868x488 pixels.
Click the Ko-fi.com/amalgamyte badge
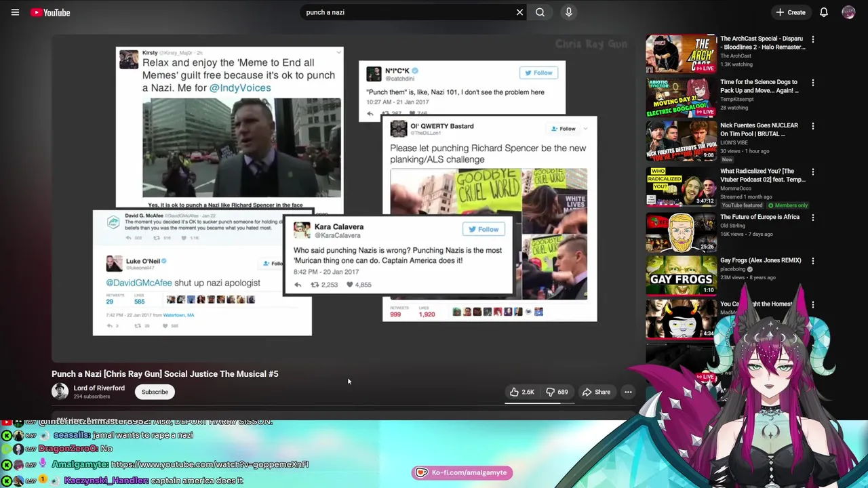point(462,472)
